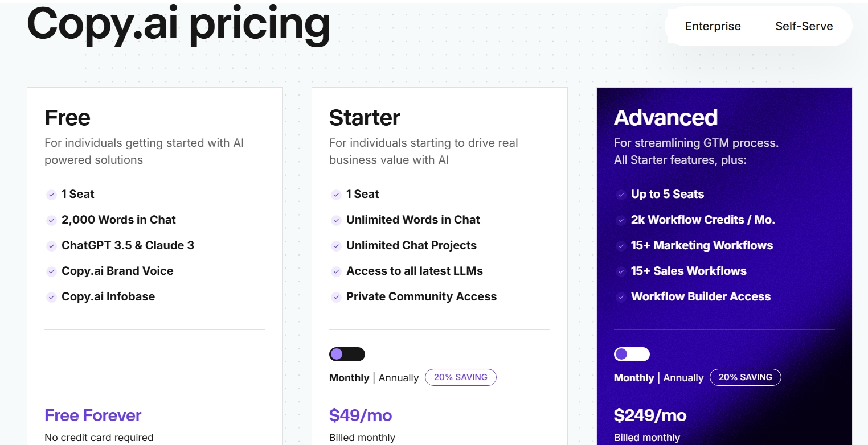Click checkmark icon beside Up to 5 Seats
Viewport: 868px width, 445px height.
(x=621, y=195)
